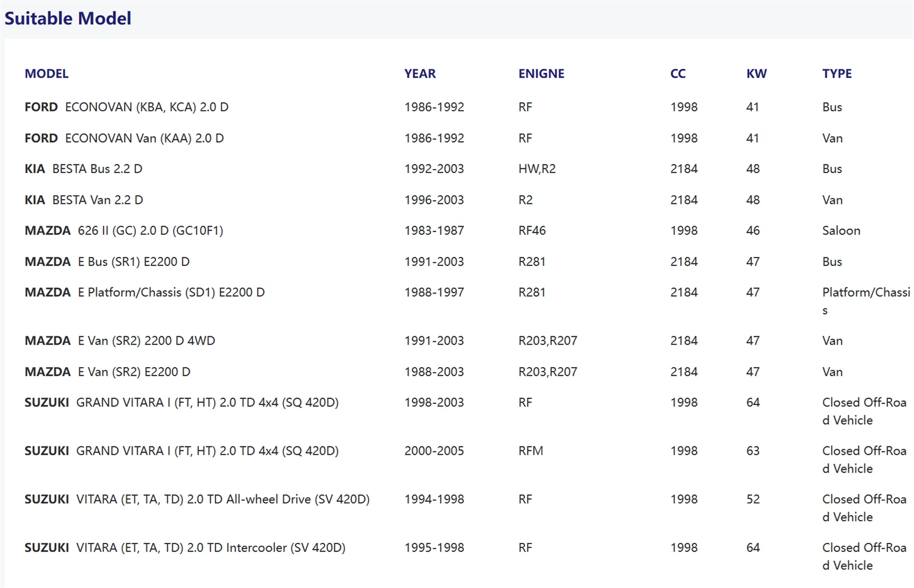Click type 'Bus' in MAZDA E Bus row
The width and height of the screenshot is (914, 588).
[x=832, y=261]
